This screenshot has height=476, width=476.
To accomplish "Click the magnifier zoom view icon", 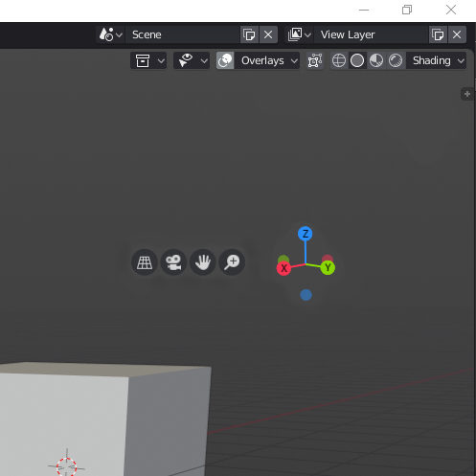I will (232, 262).
